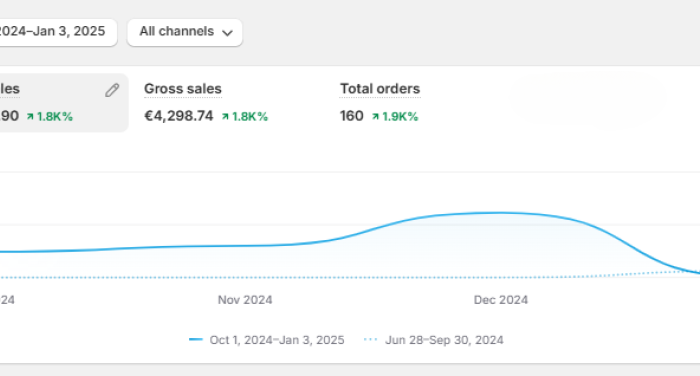Click the 1.9K% increase badge beside Total orders
Viewport: 700px width, 376px height.
395,117
